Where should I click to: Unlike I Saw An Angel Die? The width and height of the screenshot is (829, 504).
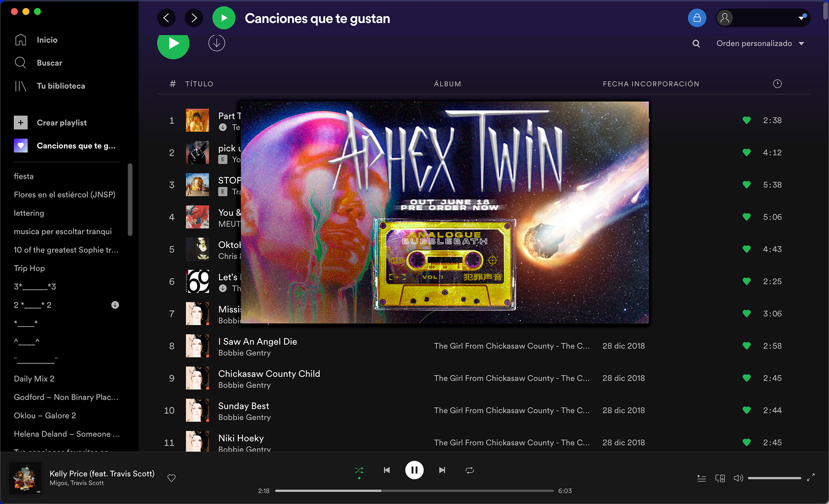(x=747, y=346)
